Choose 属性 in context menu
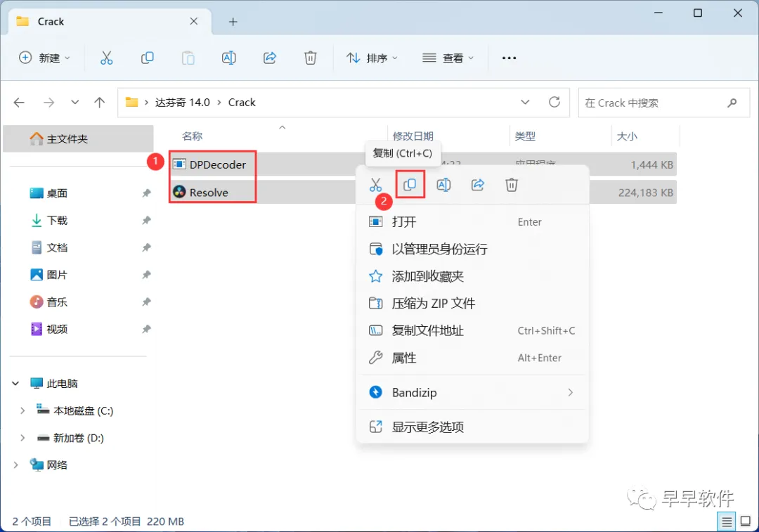This screenshot has height=532, width=759. (x=472, y=358)
